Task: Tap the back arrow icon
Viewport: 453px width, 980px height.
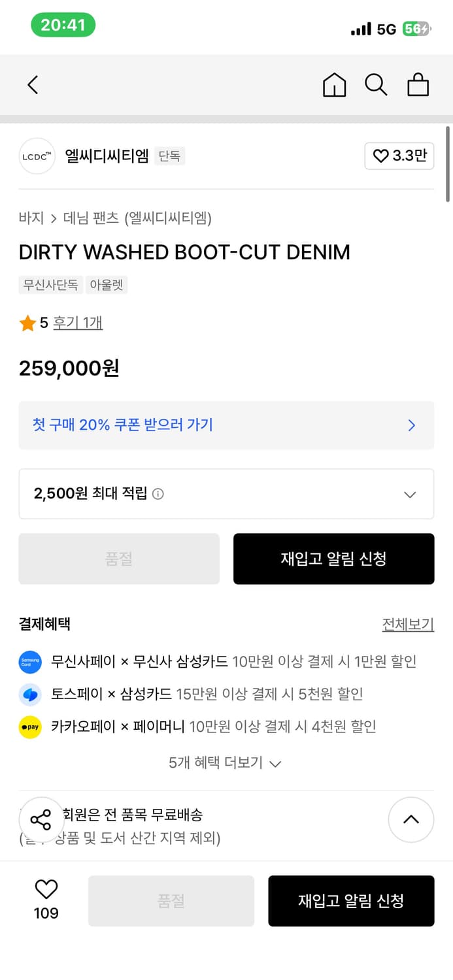Action: click(33, 85)
